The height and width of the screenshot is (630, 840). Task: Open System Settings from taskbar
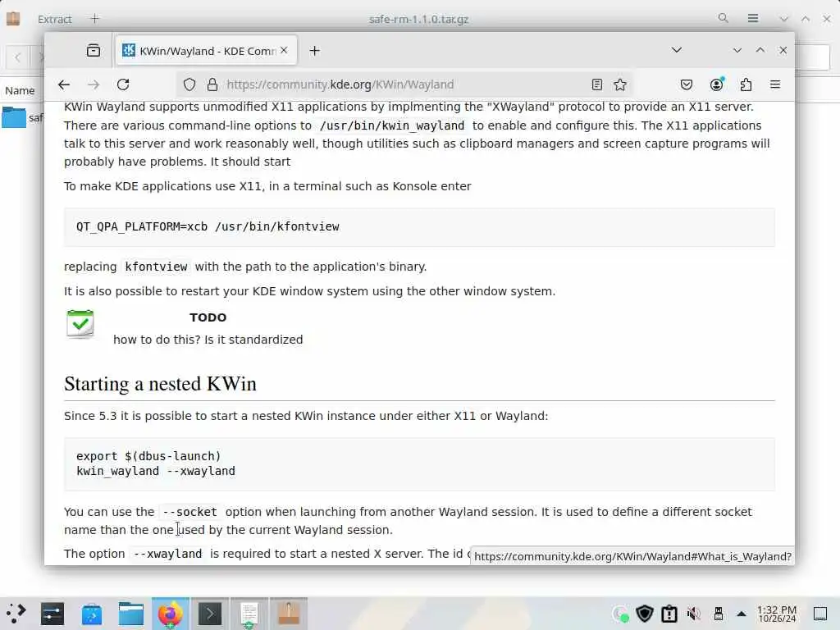[x=52, y=614]
